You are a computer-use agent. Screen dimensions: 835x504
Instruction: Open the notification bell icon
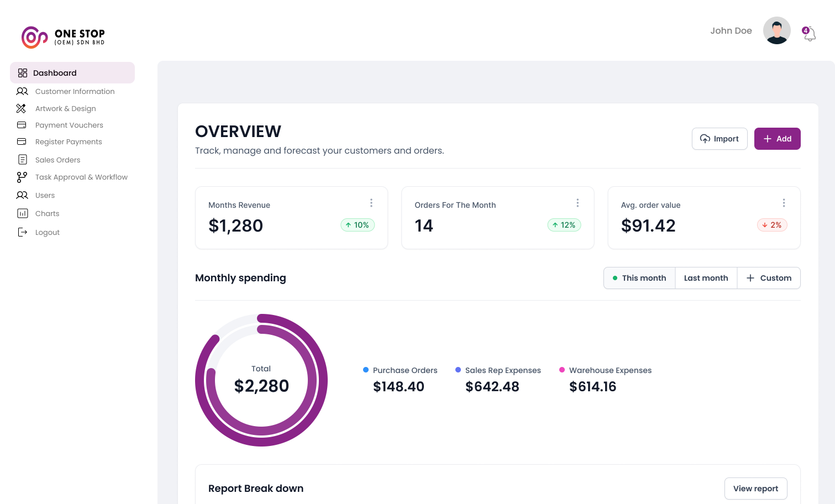(x=810, y=34)
